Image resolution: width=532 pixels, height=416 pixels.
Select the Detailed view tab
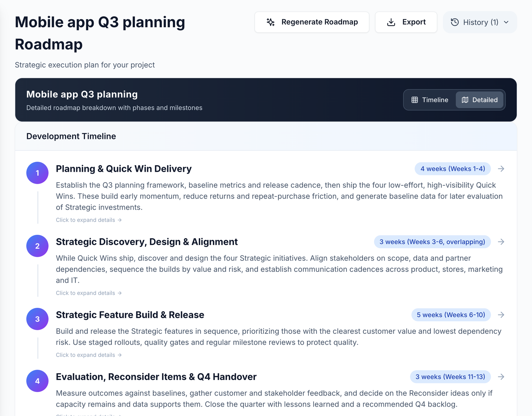pyautogui.click(x=479, y=100)
